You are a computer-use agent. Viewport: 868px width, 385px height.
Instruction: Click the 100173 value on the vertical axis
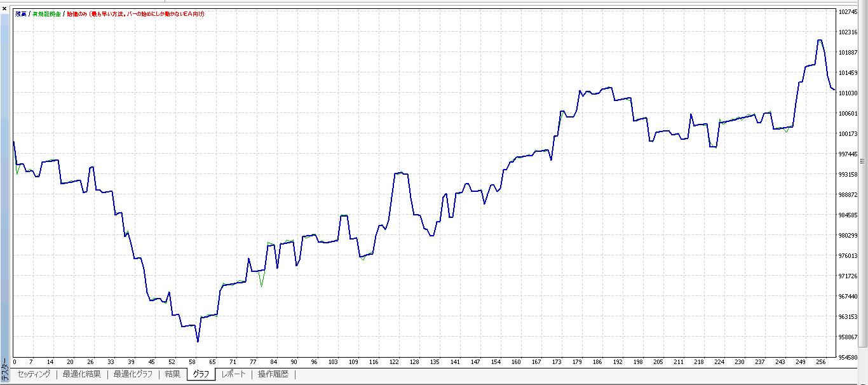point(848,133)
